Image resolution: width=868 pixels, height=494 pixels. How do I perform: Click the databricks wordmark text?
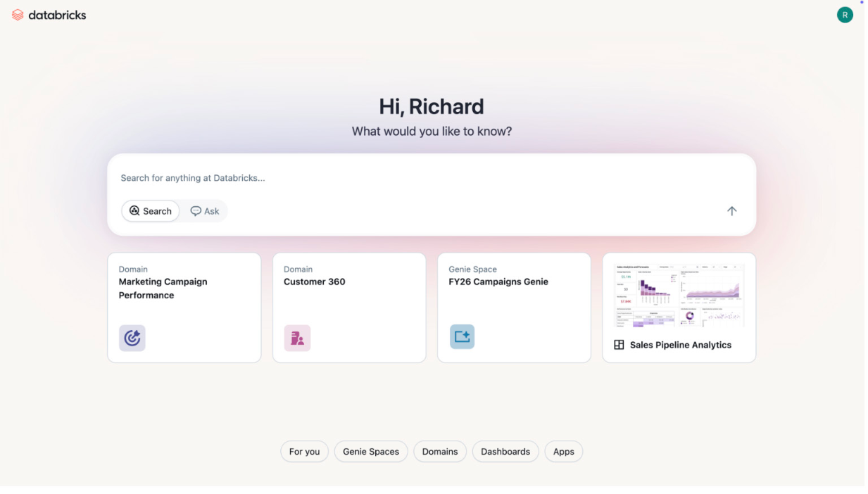(x=57, y=15)
